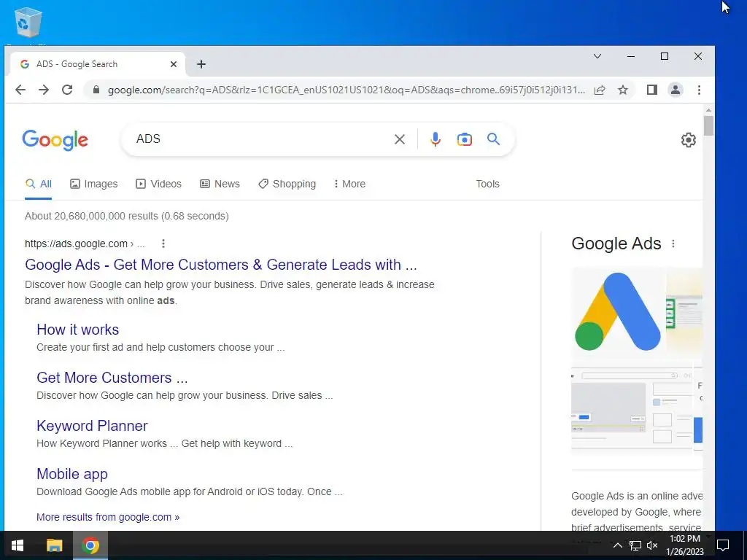Open the Google Ads interface screenshot thumbnail

tap(632, 408)
